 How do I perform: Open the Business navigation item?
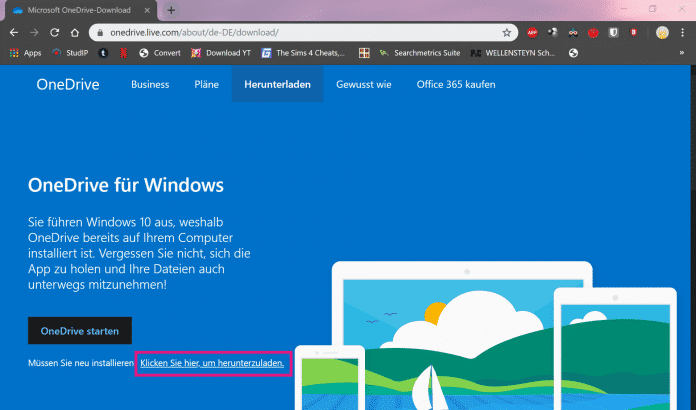[149, 84]
